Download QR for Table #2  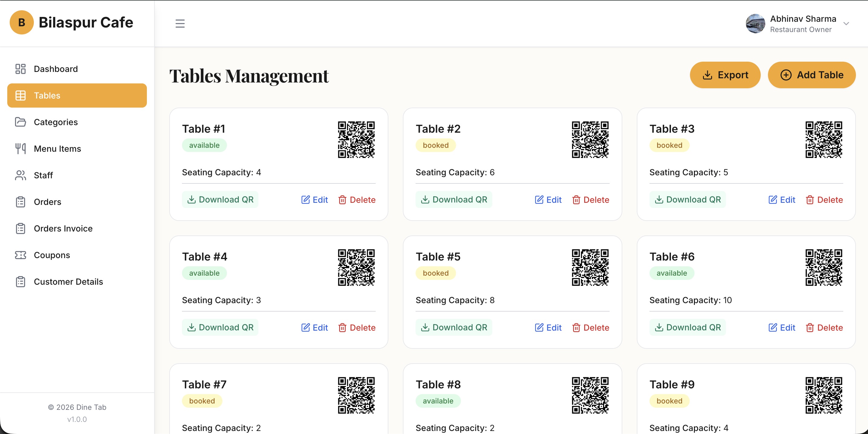pos(454,199)
